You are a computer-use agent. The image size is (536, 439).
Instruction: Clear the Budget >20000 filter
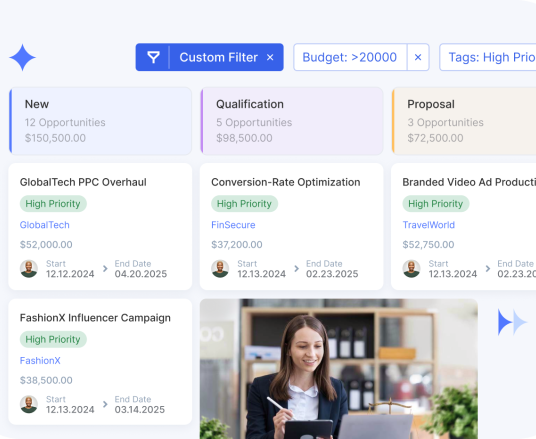(418, 57)
